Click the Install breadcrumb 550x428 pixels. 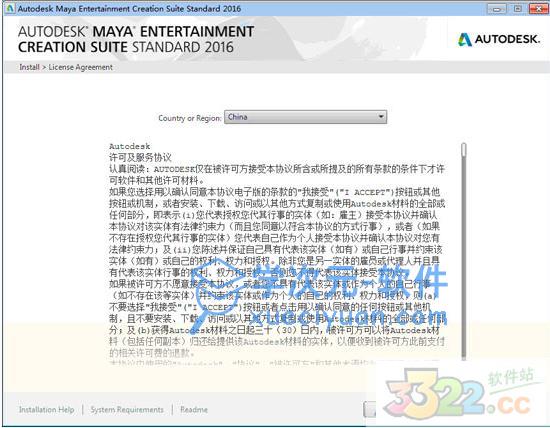click(x=29, y=67)
